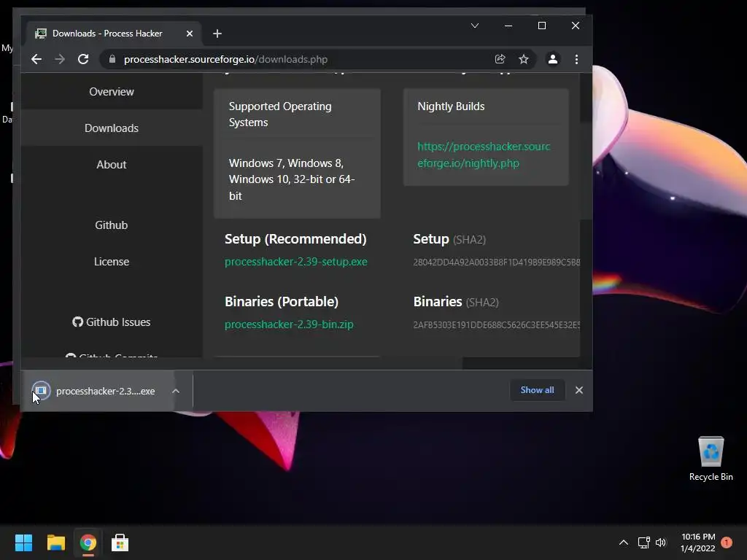Screen dimensions: 747x560
Task: Click the volume speaker tray icon
Action: click(661, 542)
